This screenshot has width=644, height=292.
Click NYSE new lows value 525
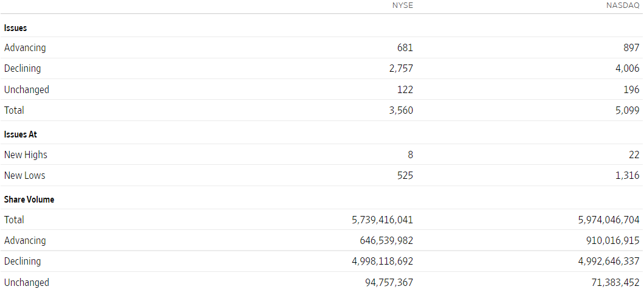click(405, 175)
